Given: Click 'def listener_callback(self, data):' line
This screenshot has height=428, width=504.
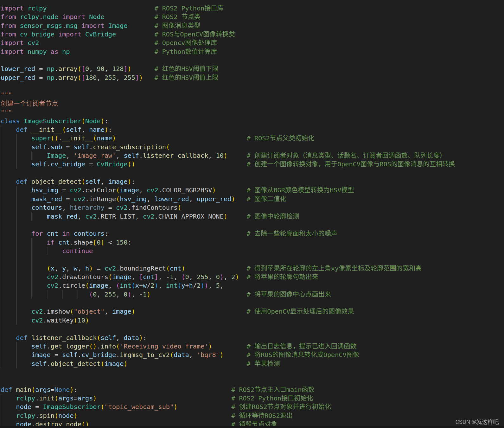Looking at the screenshot, I should tap(81, 338).
